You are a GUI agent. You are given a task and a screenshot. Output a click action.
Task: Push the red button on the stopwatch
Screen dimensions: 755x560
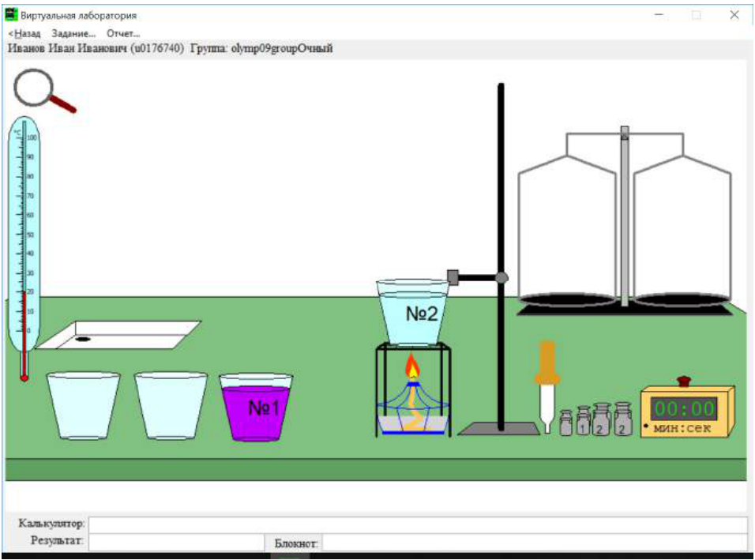pos(684,381)
